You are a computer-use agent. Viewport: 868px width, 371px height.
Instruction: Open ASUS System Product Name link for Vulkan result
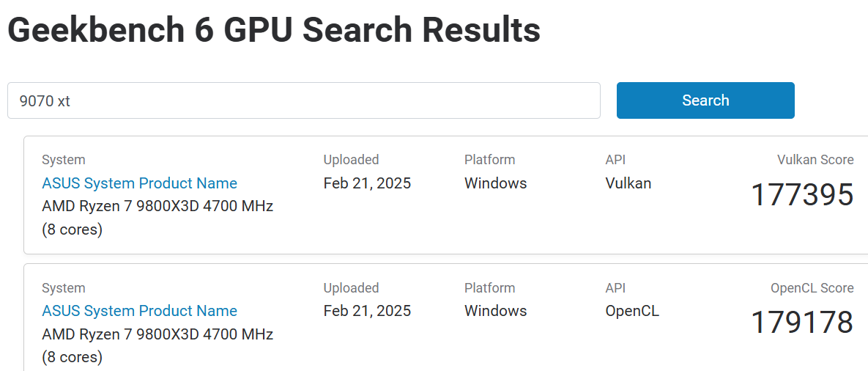(x=139, y=183)
